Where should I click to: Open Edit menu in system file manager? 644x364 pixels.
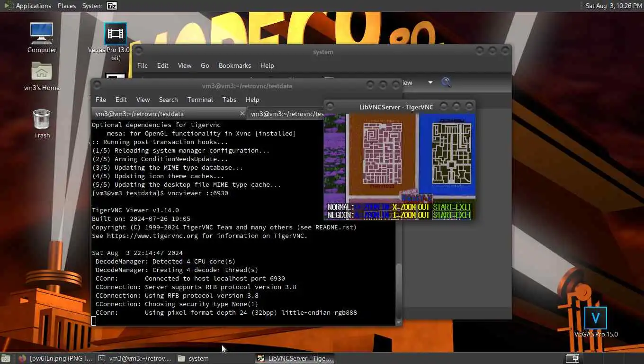pos(163,65)
